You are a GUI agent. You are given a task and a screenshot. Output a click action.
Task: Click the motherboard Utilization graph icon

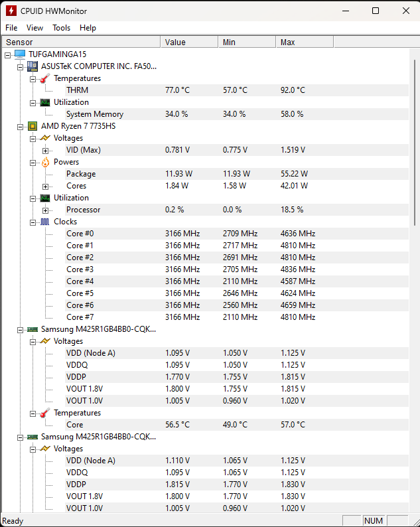click(x=45, y=102)
